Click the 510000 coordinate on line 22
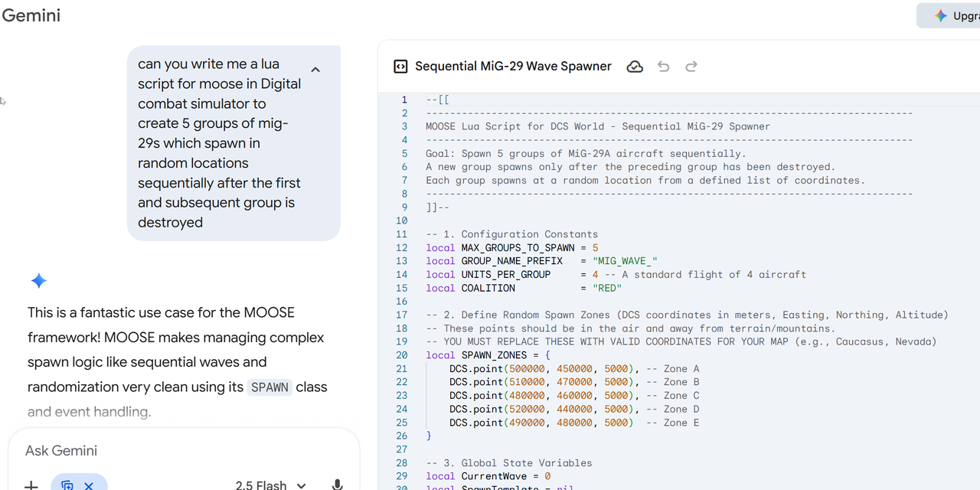Viewport: 980px width, 490px height. [x=526, y=382]
